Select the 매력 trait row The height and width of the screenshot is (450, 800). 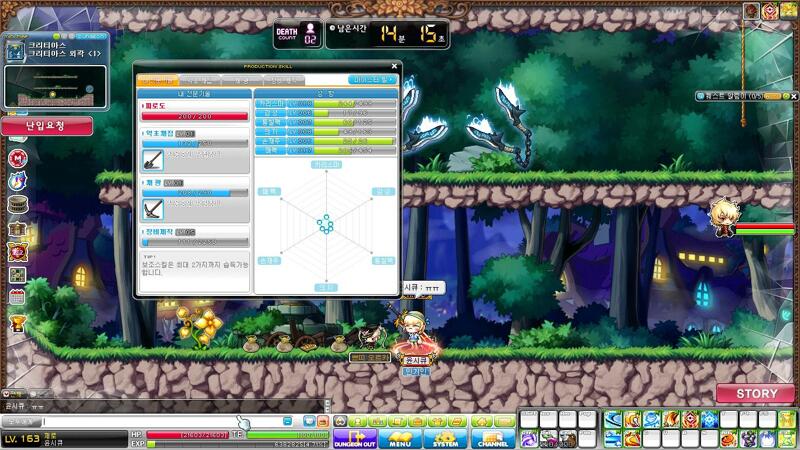click(326, 151)
